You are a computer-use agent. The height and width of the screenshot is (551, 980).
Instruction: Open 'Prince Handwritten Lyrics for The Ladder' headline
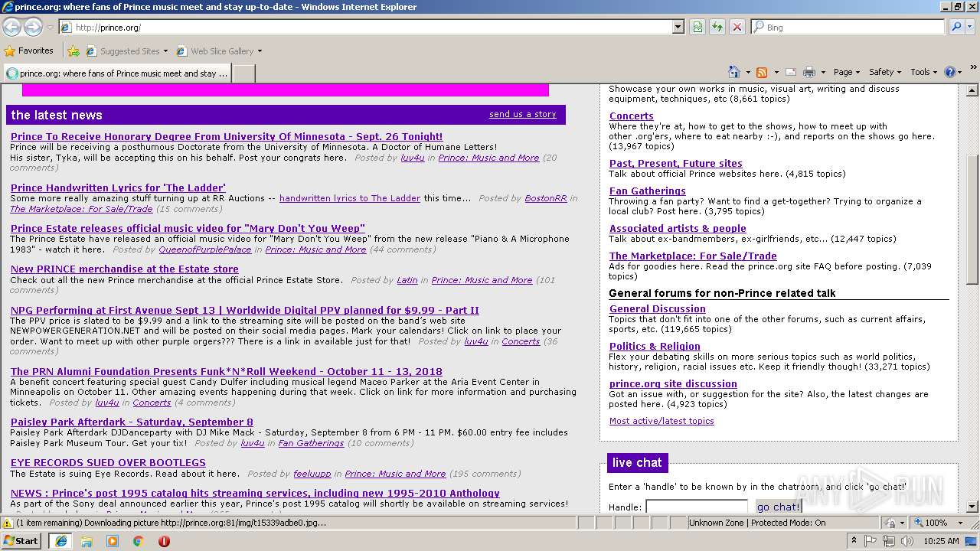tap(118, 187)
